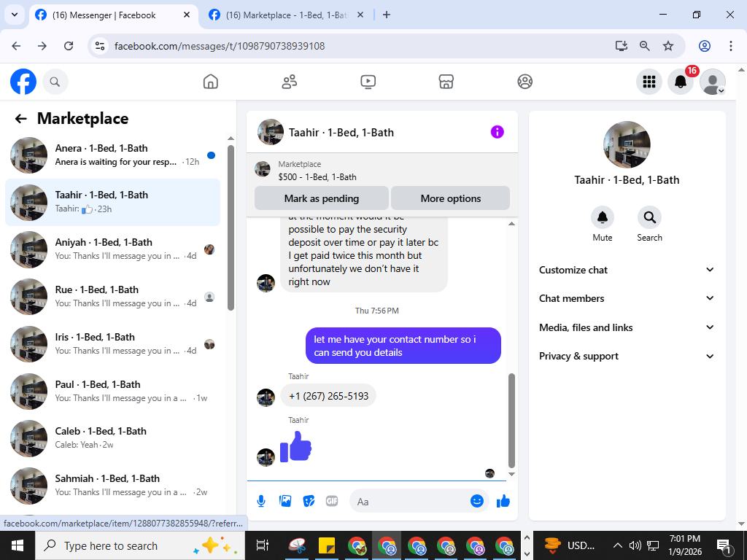Click the conversation list scrollbar
Image resolution: width=747 pixels, height=560 pixels.
pos(231,227)
